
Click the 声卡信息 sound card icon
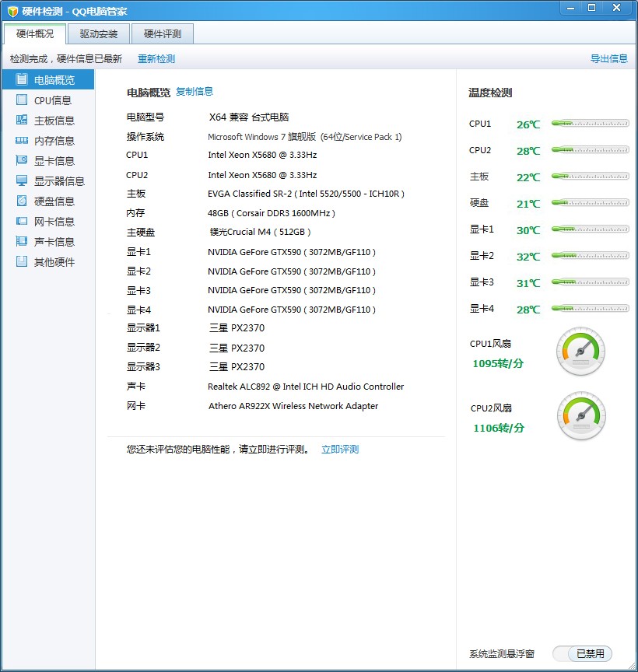(22, 241)
